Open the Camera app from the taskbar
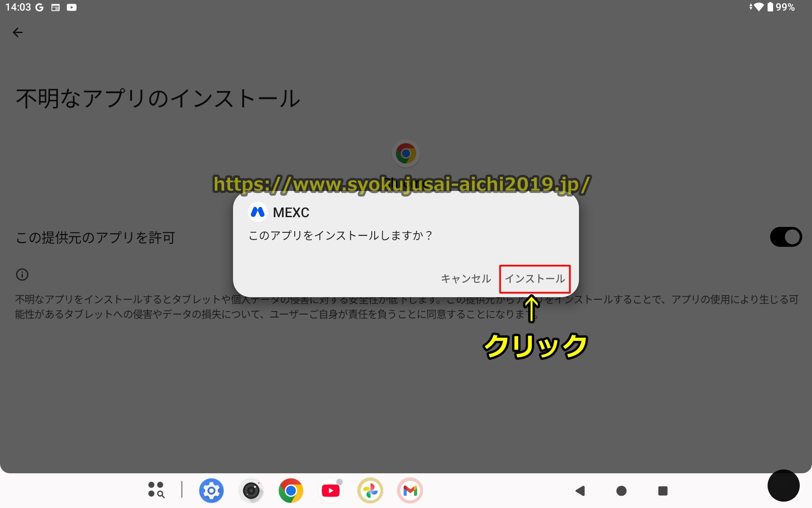This screenshot has width=812, height=508. click(x=251, y=491)
